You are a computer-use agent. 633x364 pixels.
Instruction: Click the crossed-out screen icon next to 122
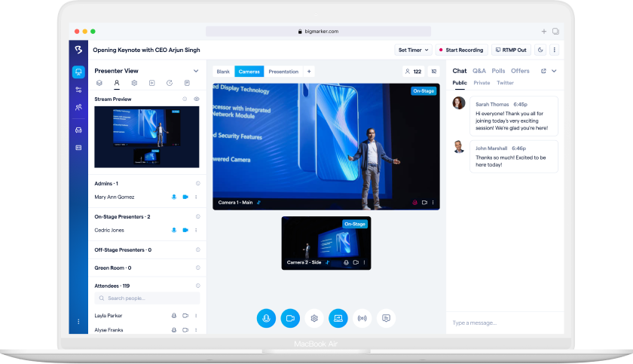click(x=434, y=72)
